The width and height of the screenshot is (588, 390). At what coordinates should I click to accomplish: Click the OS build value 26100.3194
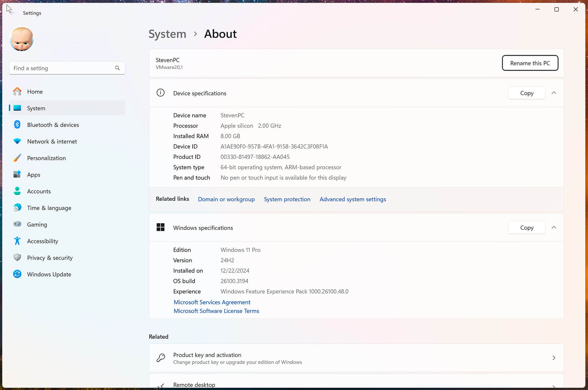(x=234, y=281)
